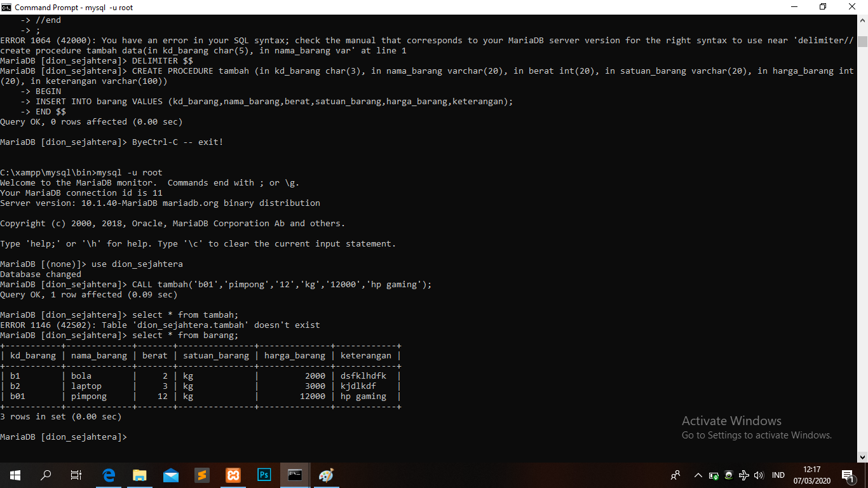The image size is (868, 488).
Task: Open File Explorer from the taskbar
Action: pos(140,475)
